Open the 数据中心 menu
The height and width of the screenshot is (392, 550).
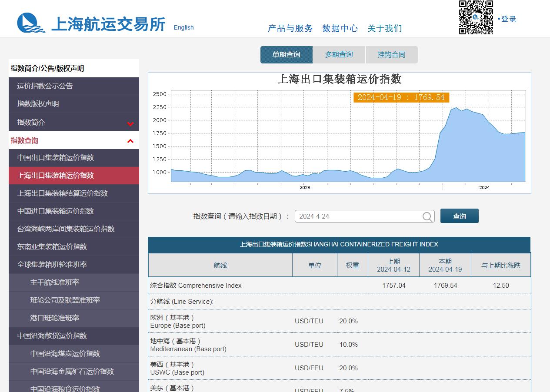pyautogui.click(x=340, y=28)
